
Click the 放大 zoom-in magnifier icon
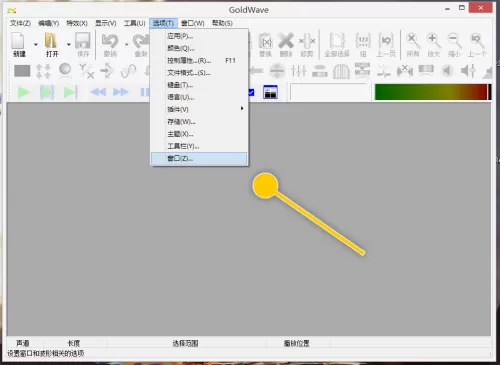pos(434,41)
